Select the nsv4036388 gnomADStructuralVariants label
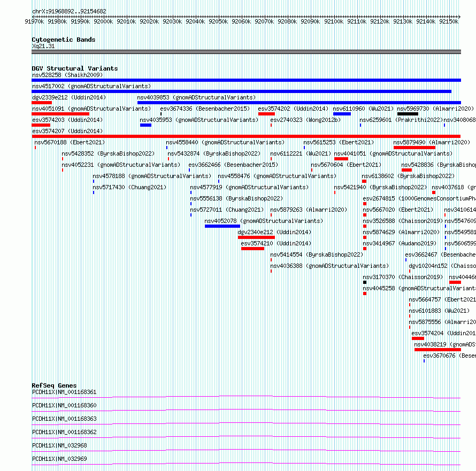 329,266
